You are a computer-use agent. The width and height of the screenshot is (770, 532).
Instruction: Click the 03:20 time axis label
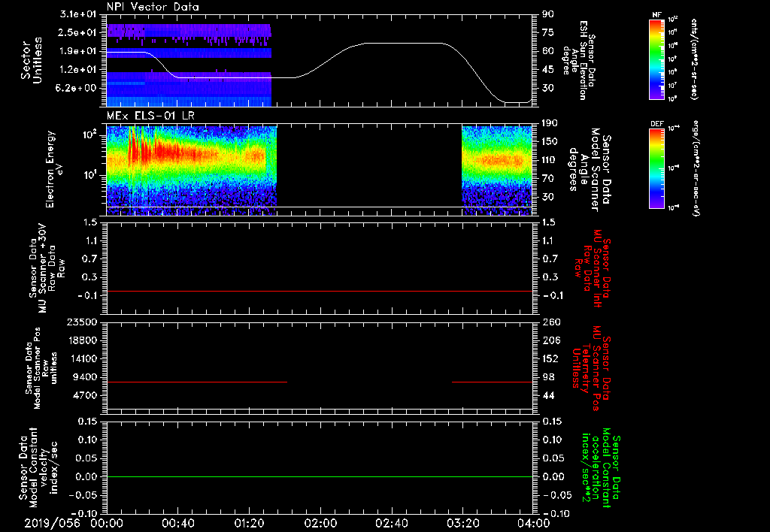coord(462,523)
